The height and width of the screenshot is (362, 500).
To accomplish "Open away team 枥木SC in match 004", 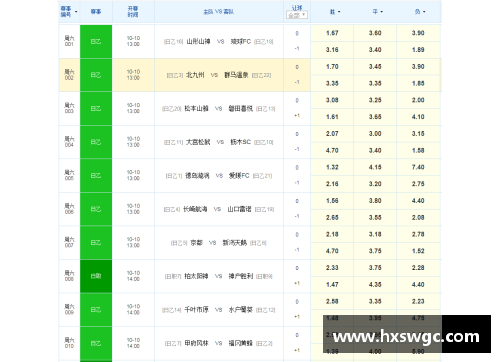I will 240,142.
